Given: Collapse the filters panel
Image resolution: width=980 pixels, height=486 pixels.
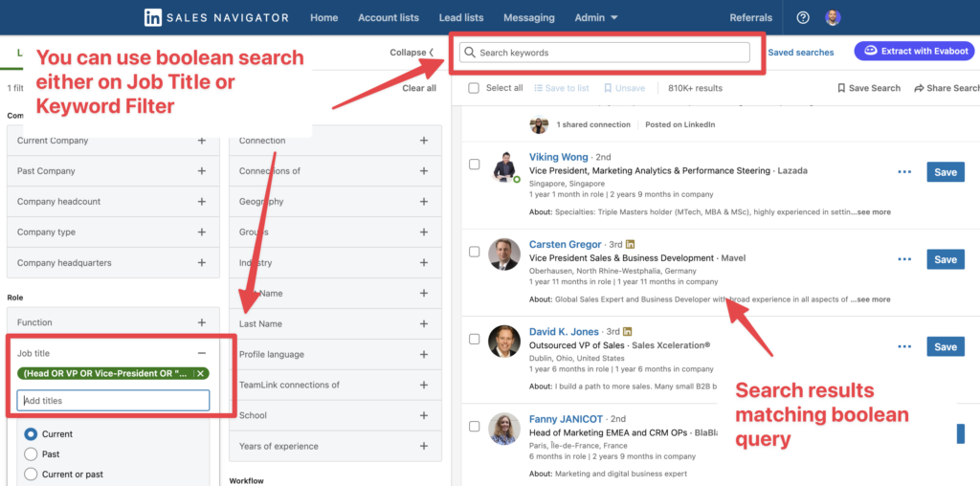Looking at the screenshot, I should (412, 53).
